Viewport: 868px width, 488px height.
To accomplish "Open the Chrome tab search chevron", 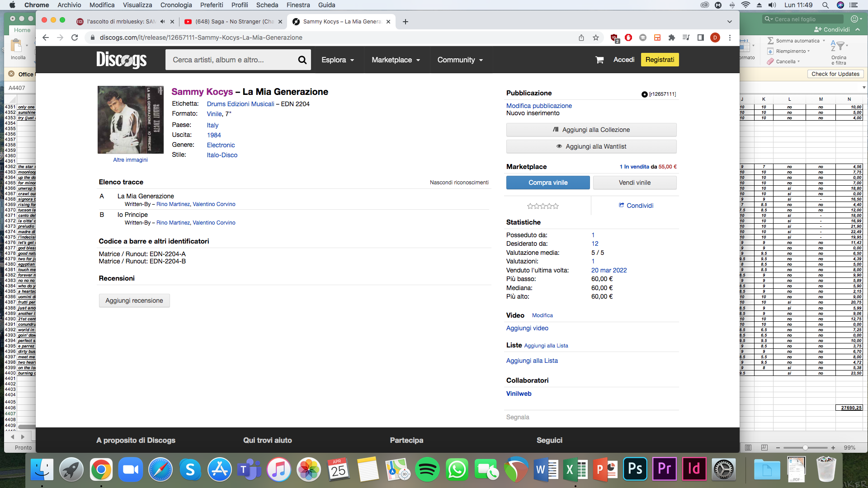I will (x=729, y=22).
